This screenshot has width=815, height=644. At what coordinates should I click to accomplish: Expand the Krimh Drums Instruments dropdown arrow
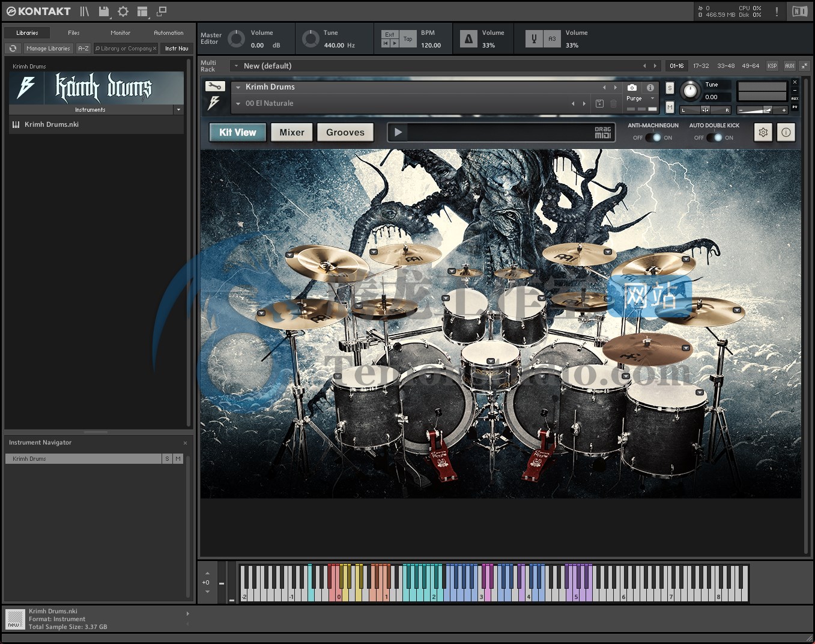click(x=178, y=110)
